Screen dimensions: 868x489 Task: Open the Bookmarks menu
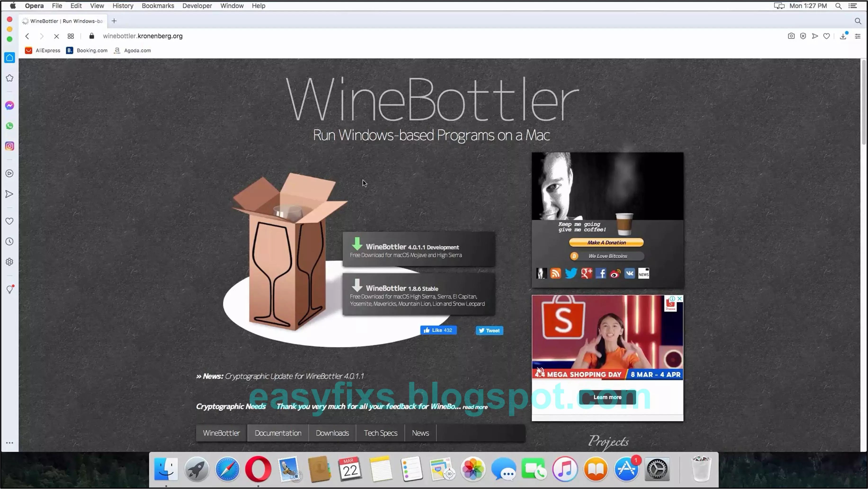[x=158, y=6]
